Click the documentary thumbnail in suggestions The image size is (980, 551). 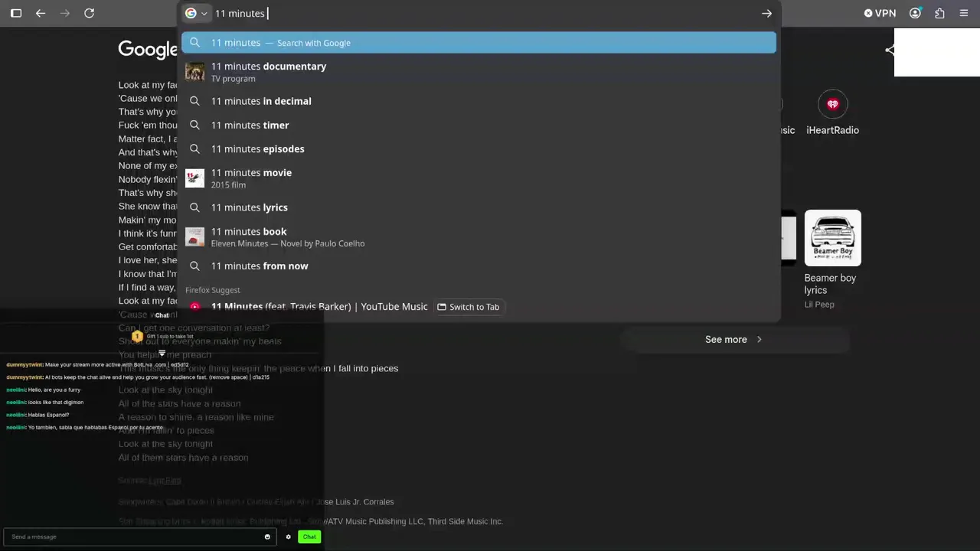click(195, 72)
